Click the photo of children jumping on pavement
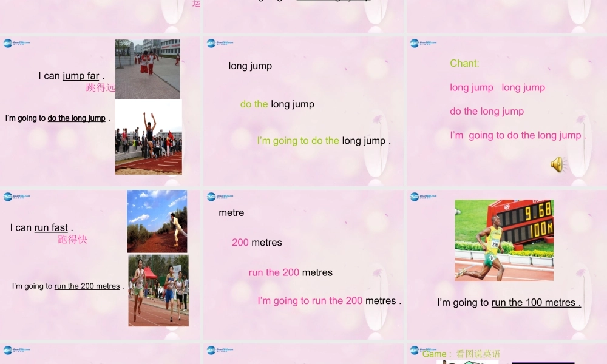Viewport: 607px width, 364px height. 148,69
